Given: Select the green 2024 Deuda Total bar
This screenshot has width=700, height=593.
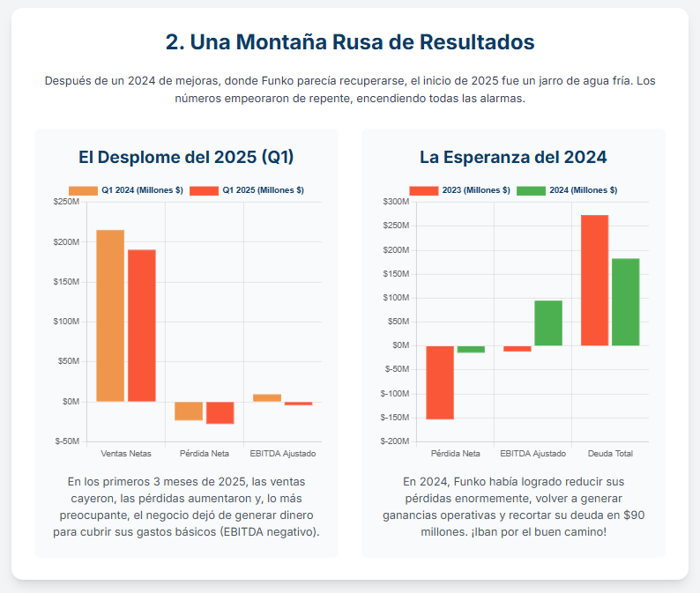Looking at the screenshot, I should click(625, 302).
